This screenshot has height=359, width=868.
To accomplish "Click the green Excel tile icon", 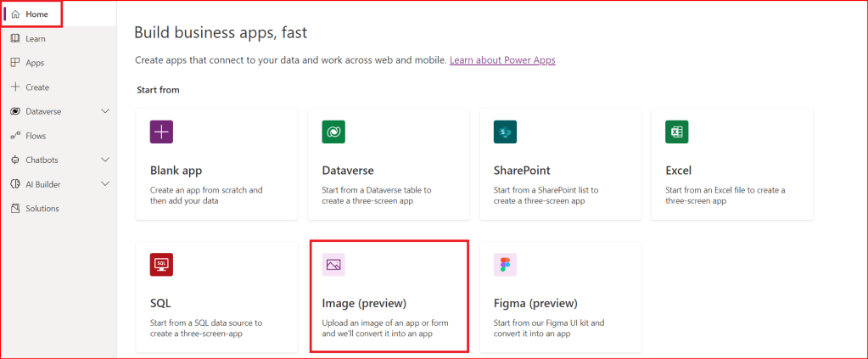I will click(x=677, y=132).
